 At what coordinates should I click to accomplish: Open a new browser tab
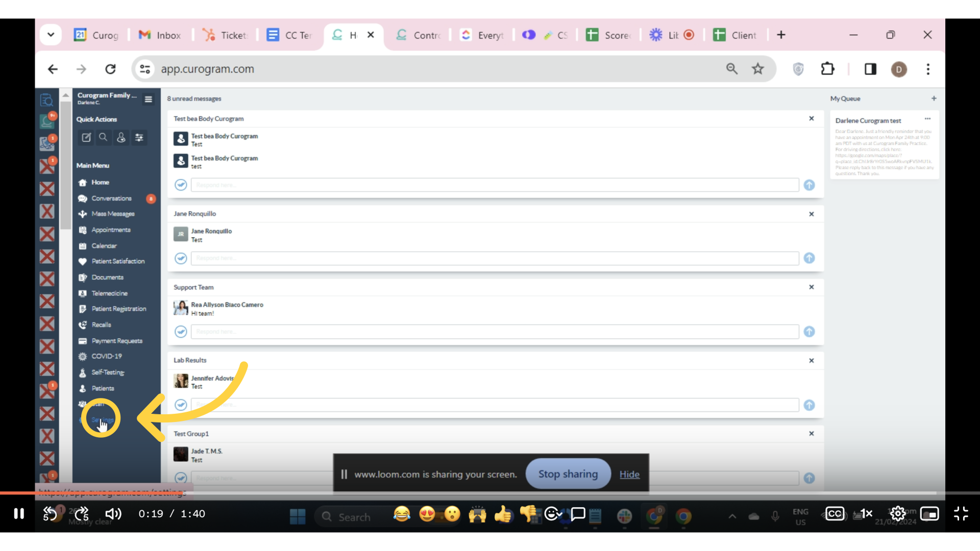tap(781, 35)
